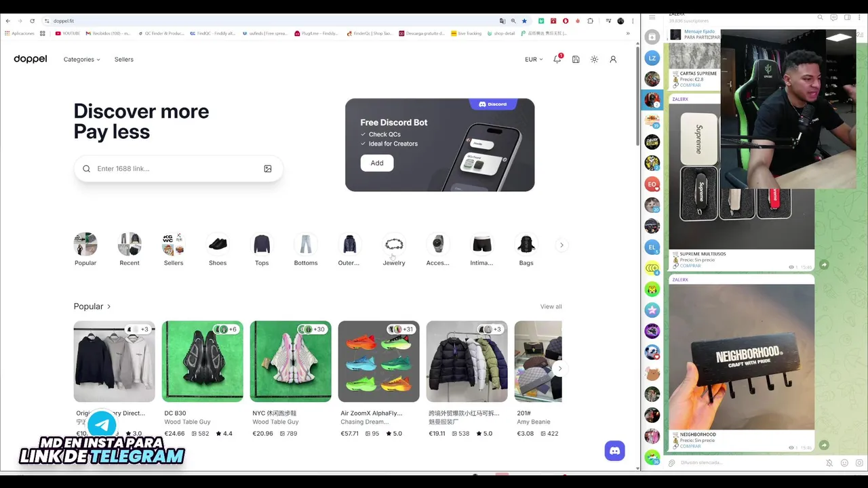Open the LZ chat in Telegram sidebar
The image size is (868, 488).
tap(652, 58)
